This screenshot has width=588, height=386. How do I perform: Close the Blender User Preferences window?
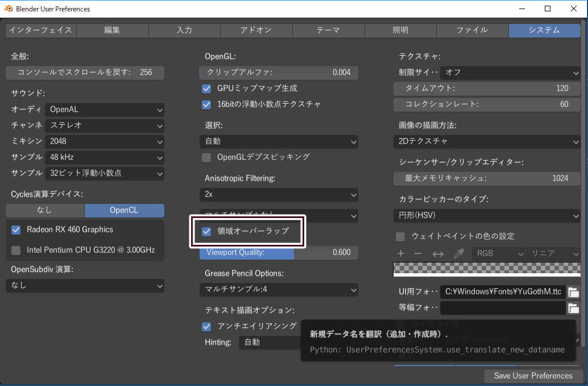click(x=574, y=9)
